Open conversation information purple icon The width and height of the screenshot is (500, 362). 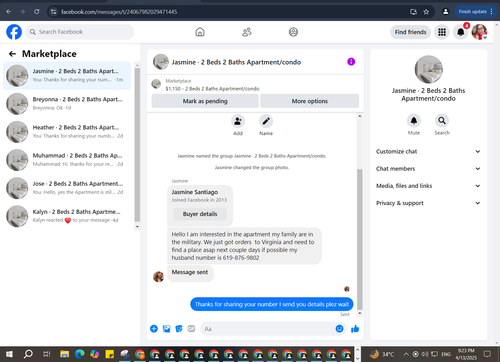(x=351, y=62)
